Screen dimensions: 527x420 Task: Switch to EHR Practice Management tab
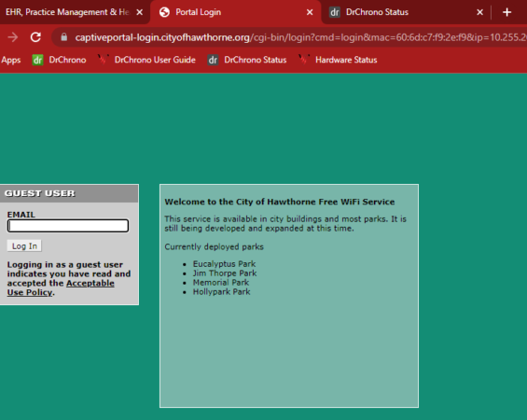(67, 12)
